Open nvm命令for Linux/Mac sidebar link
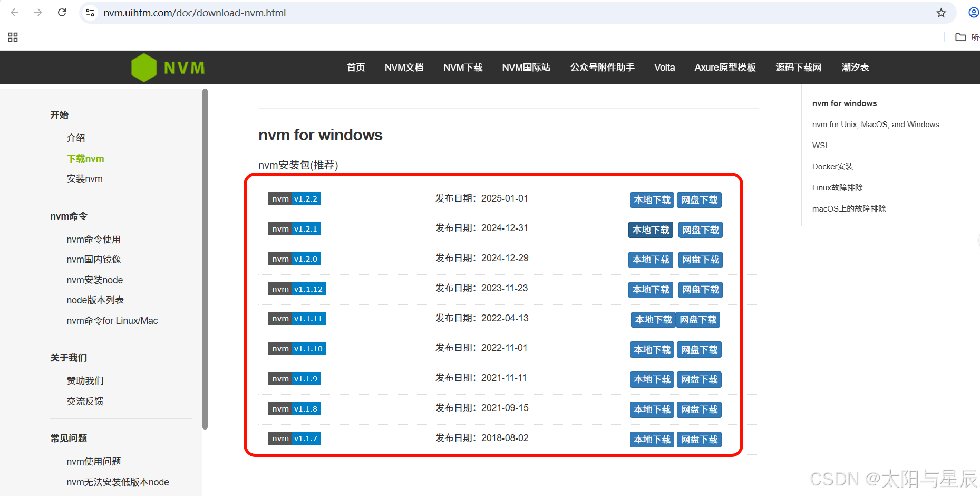980x496 pixels. [112, 321]
